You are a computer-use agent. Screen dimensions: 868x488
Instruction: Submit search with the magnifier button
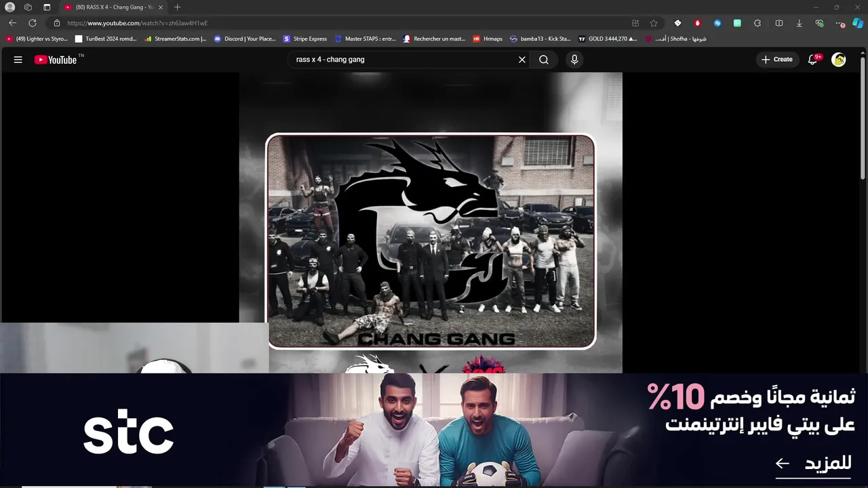[544, 60]
